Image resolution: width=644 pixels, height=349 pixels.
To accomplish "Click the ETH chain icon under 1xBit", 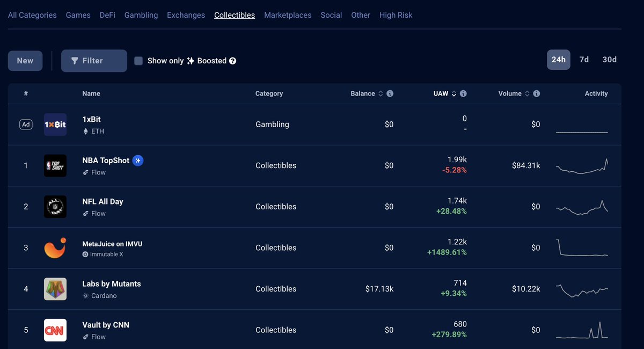I will [x=85, y=132].
